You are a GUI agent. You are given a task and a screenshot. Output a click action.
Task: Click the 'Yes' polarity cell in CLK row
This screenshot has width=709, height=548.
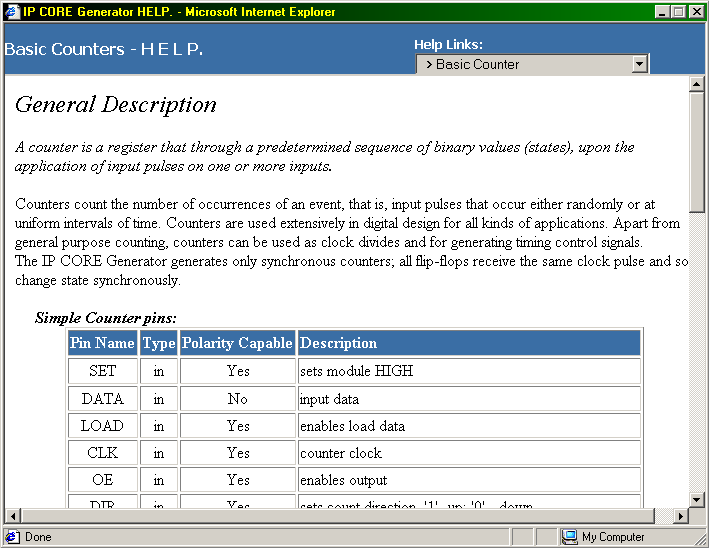238,453
